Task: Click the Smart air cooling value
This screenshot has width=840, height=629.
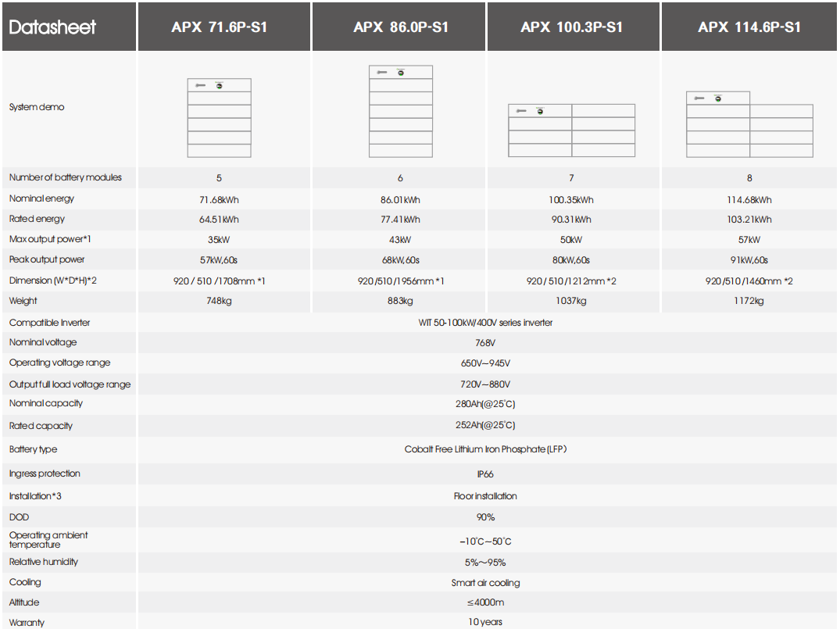Action: (485, 583)
